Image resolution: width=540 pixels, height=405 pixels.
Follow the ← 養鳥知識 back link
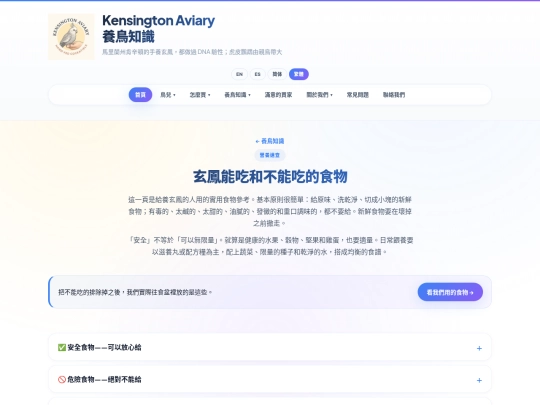[270, 141]
